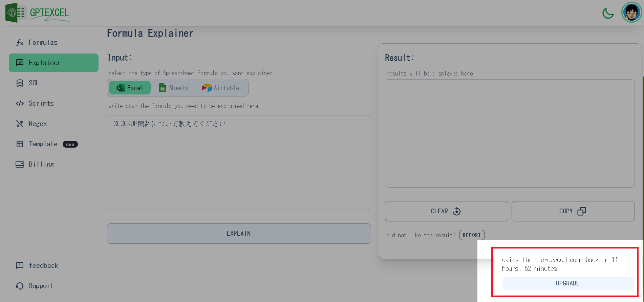Select Excel as the spreadsheet type
This screenshot has width=644, height=302.
130,88
